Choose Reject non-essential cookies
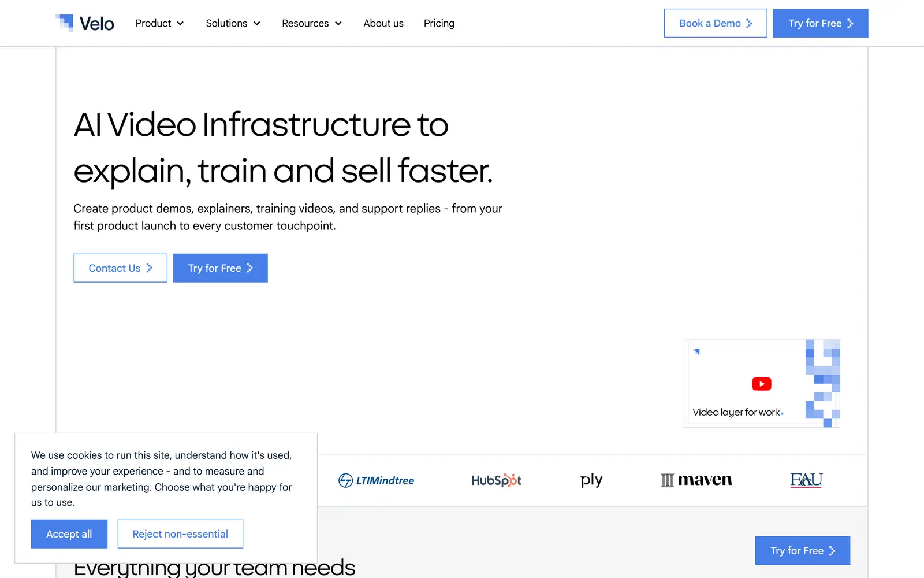 pos(180,534)
